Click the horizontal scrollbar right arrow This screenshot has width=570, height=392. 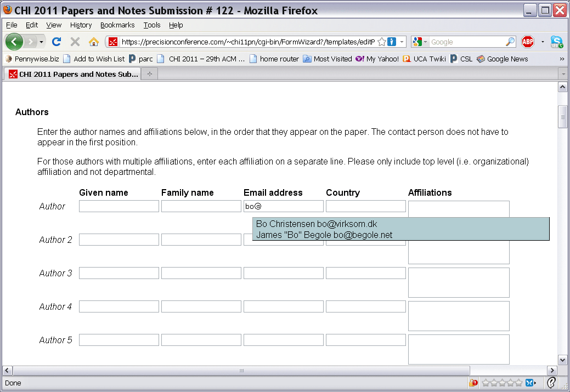552,371
